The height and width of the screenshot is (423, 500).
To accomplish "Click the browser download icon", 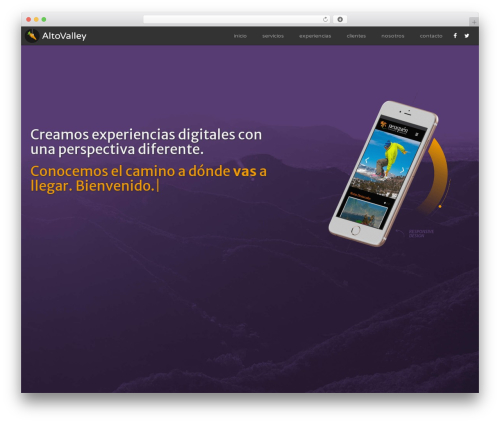I will click(x=340, y=19).
